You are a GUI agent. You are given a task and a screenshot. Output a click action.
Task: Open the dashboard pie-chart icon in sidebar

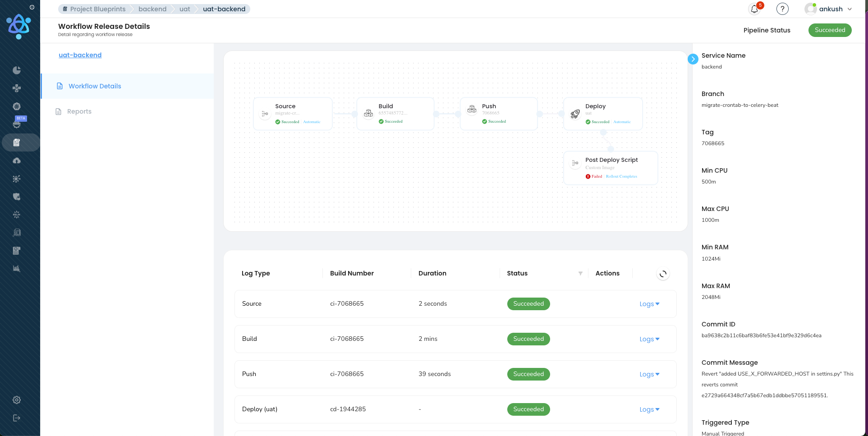coord(16,70)
